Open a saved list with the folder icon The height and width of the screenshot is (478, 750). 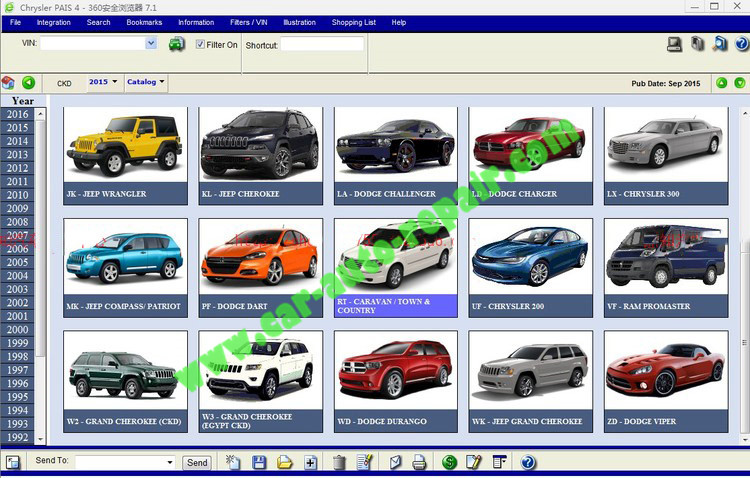click(285, 462)
